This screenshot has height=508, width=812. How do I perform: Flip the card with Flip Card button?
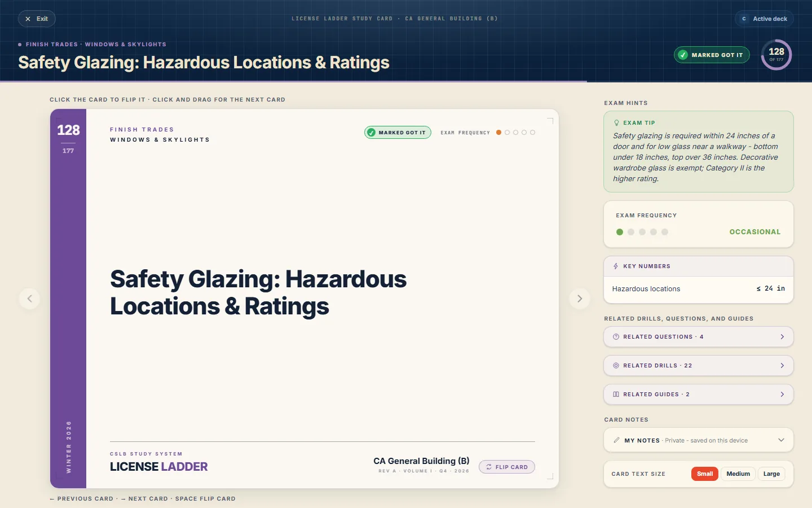507,467
